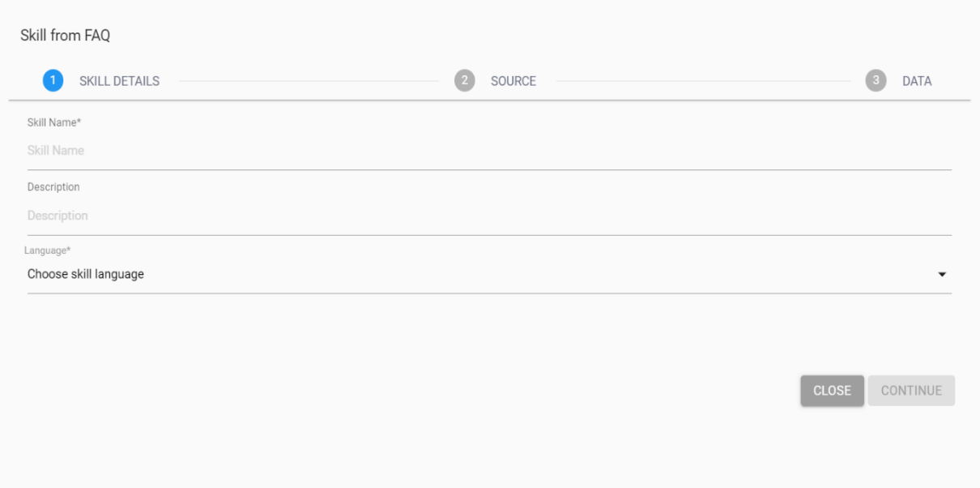Click the Skill from FAQ dialog title

(65, 36)
